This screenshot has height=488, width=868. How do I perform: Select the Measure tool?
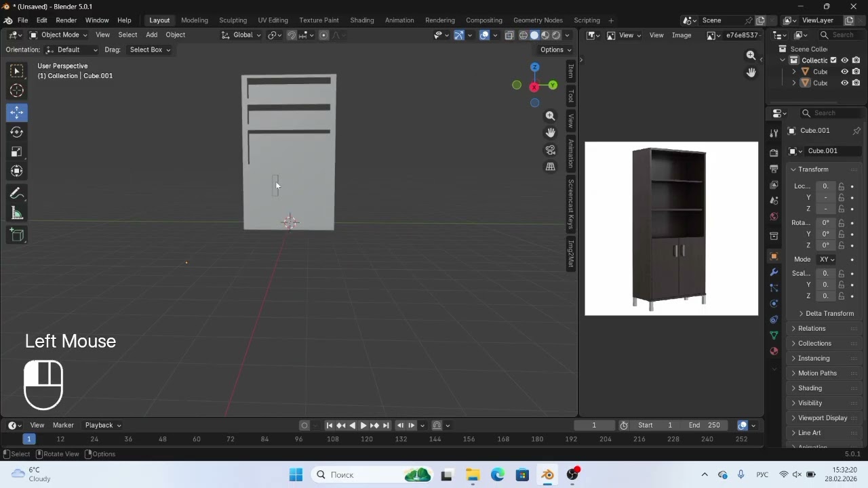(x=17, y=213)
